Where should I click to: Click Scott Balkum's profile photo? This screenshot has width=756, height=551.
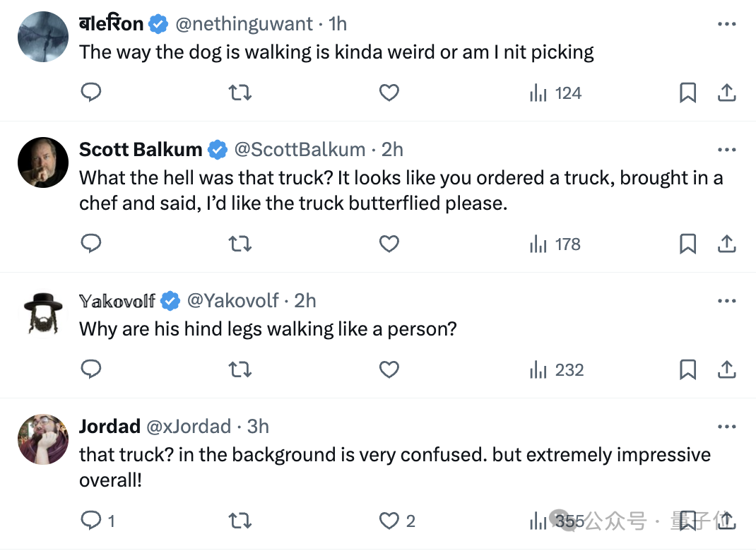click(x=42, y=162)
